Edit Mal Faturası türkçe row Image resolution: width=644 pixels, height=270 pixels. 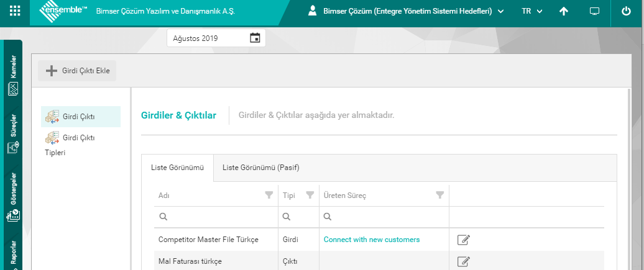(463, 261)
